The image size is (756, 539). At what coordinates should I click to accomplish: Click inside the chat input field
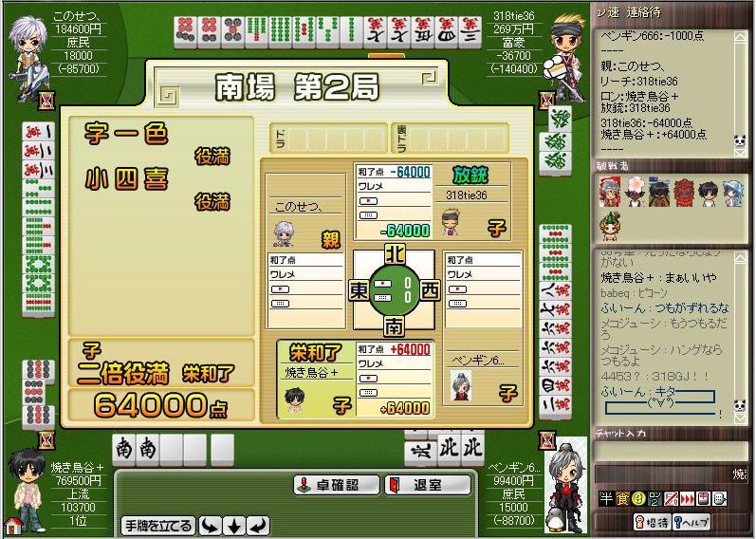point(671,451)
